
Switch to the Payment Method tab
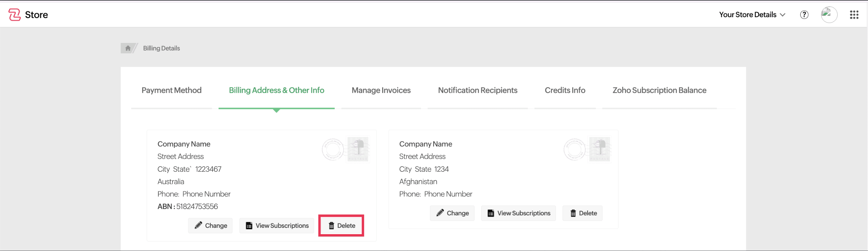171,90
